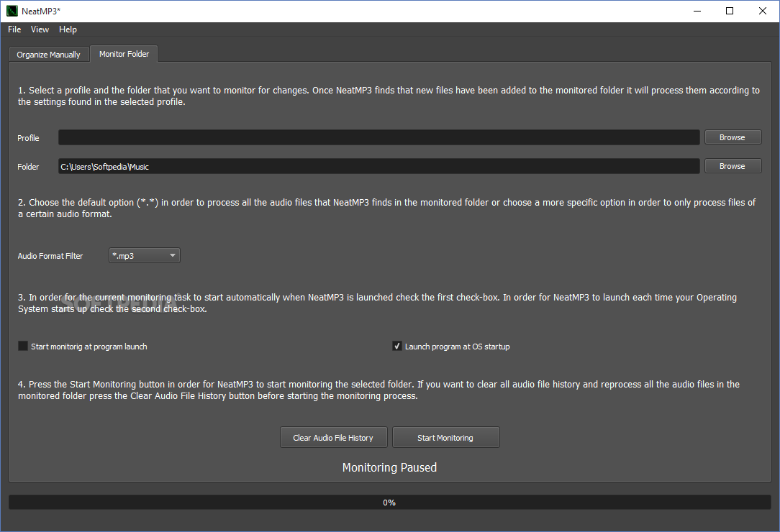Viewport: 780px width, 532px height.
Task: Uncheck Launch program at OS startup
Action: [397, 346]
